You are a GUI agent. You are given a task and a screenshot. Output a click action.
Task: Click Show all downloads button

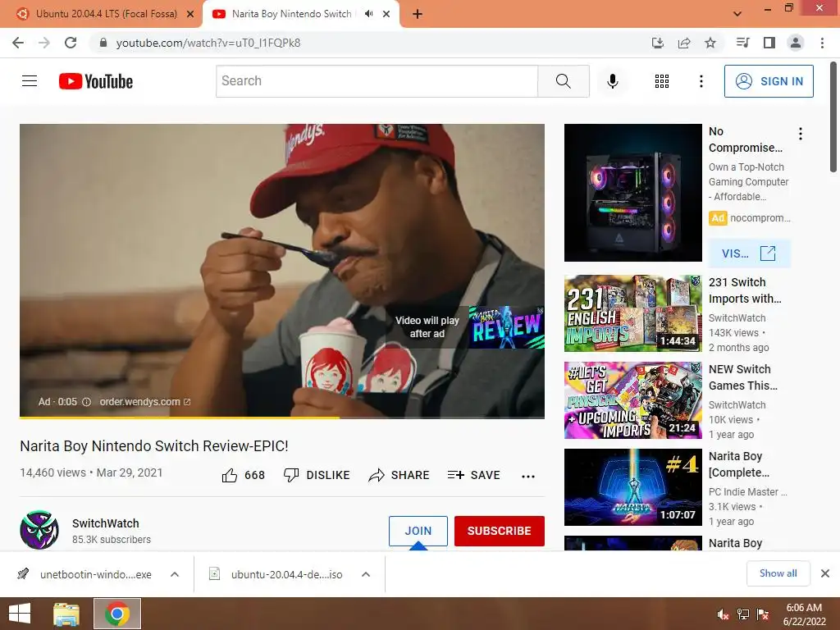coord(778,573)
